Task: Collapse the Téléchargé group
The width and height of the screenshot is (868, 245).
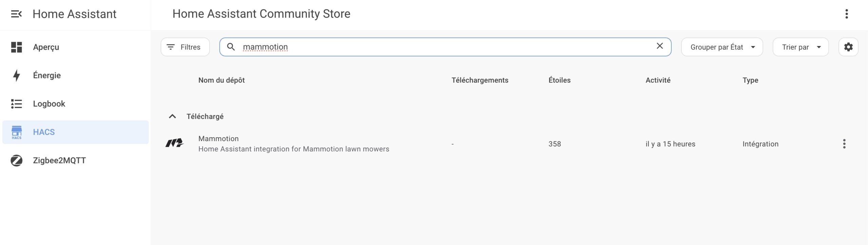Action: pos(172,116)
